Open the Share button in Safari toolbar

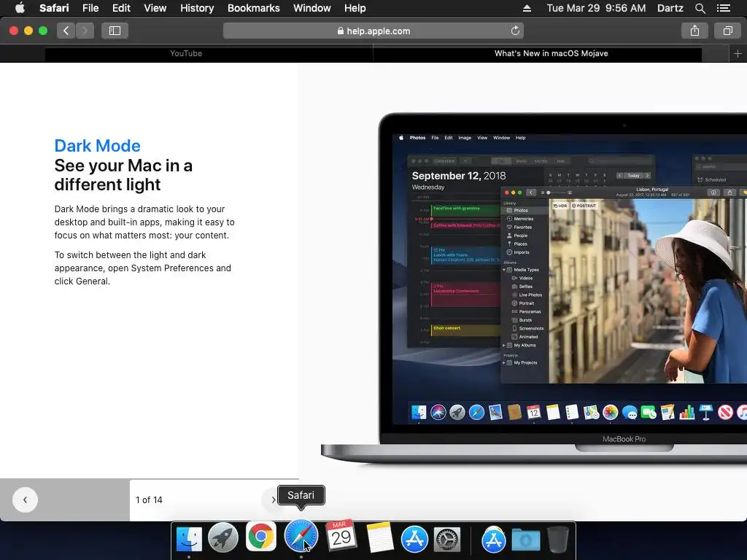[x=694, y=31]
